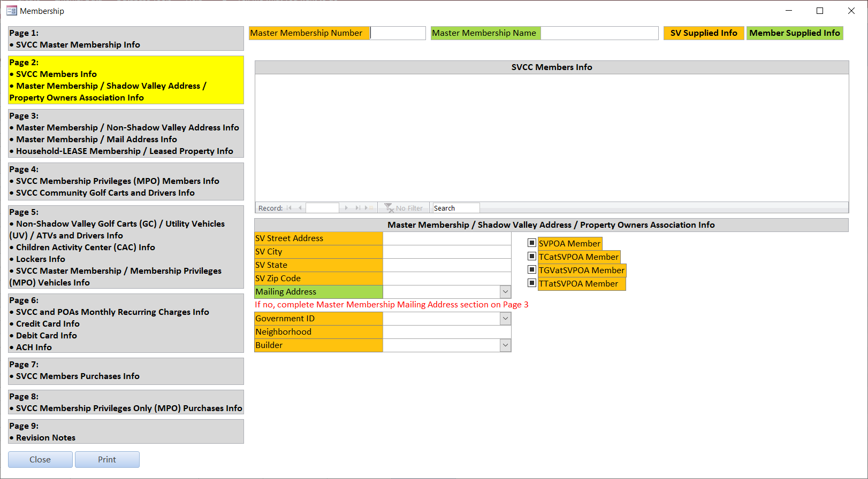Click the Neighborhood label
Viewport: 868px width, 479px height.
point(318,332)
